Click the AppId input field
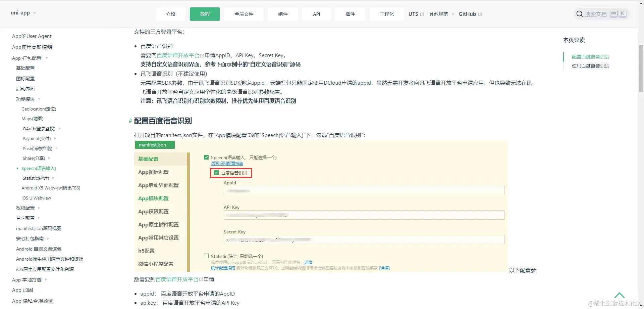644x309 pixels. (x=364, y=190)
